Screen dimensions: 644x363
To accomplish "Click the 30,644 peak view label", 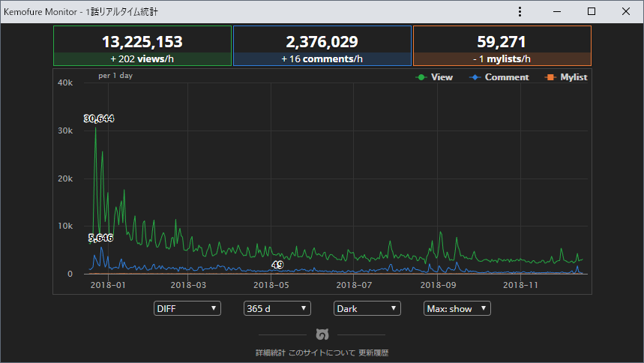I will click(x=99, y=118).
